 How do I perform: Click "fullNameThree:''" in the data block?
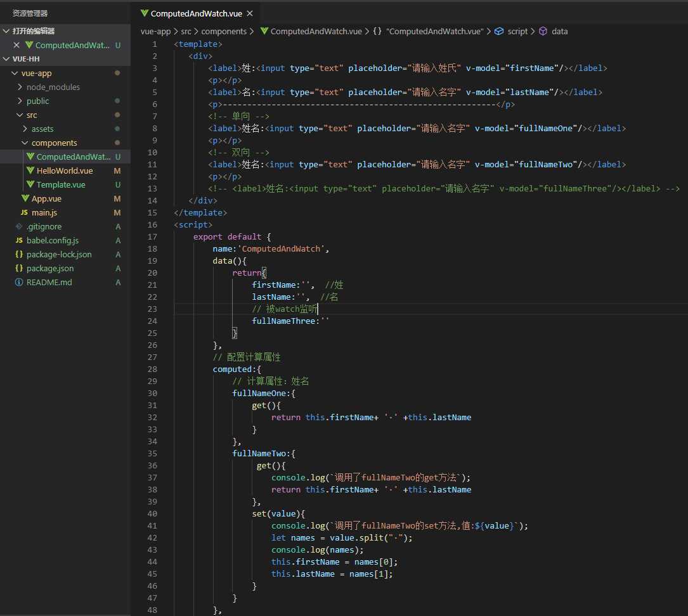coord(290,321)
